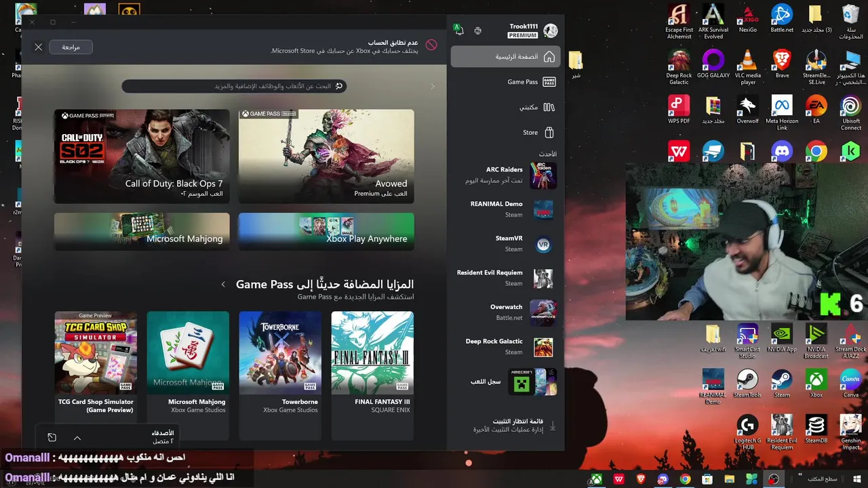The image size is (868, 488).
Task: Open NVIDIA Broadcast desktop icon
Action: 816,342
